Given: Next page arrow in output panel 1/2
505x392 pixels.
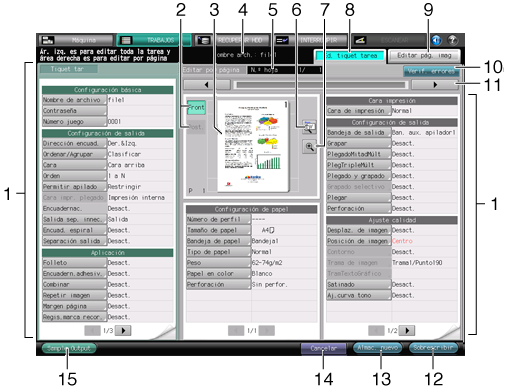Looking at the screenshot, I should [x=407, y=330].
